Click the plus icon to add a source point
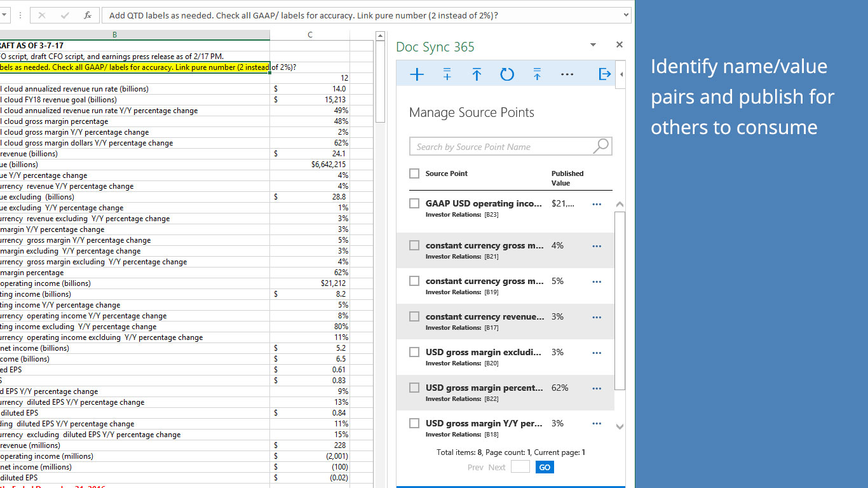The width and height of the screenshot is (868, 488). tap(417, 75)
